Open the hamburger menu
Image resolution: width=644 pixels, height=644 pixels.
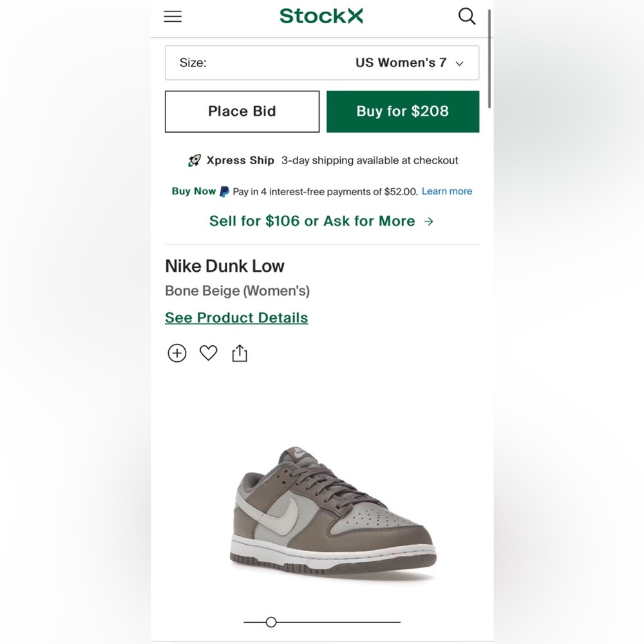point(173,17)
